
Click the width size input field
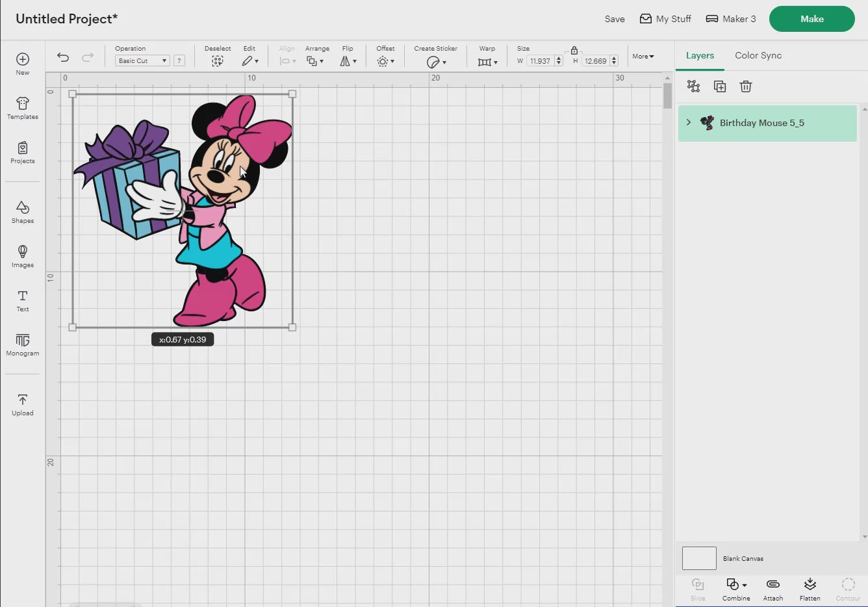click(540, 60)
